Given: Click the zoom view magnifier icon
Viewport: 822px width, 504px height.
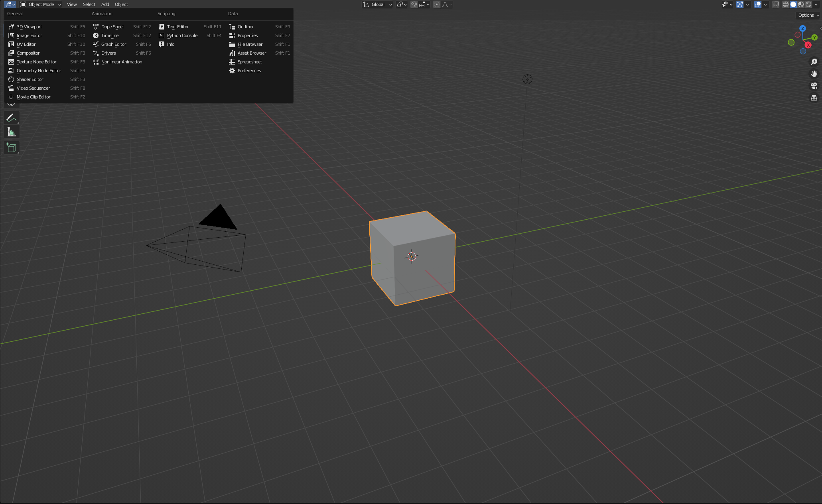Looking at the screenshot, I should tap(814, 62).
